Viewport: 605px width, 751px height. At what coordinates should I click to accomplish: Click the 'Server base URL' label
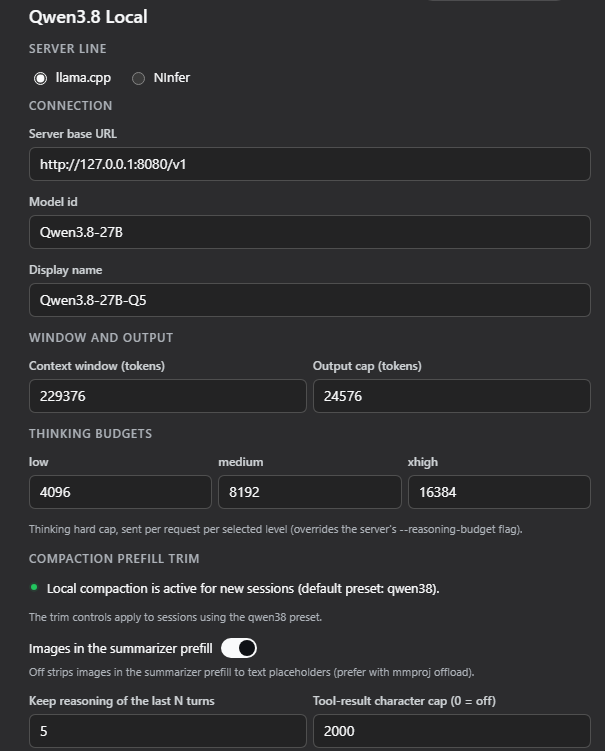(x=73, y=134)
